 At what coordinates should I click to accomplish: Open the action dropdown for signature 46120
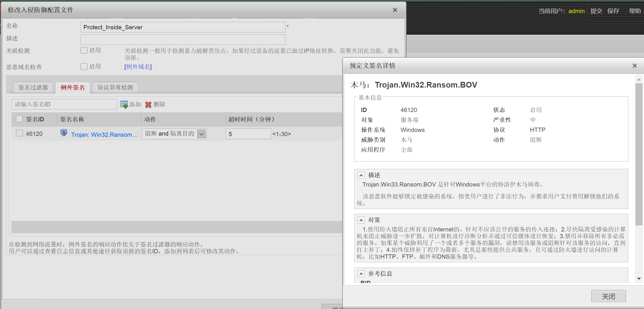tap(202, 134)
